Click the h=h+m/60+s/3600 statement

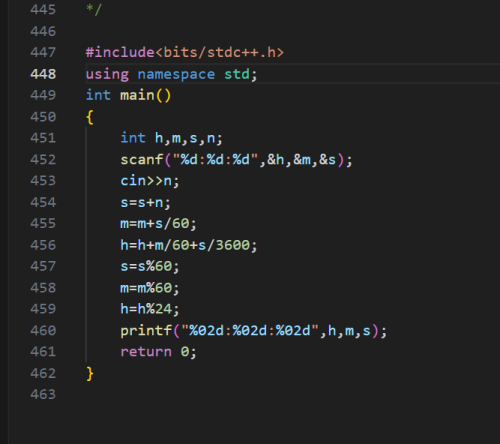(x=189, y=245)
